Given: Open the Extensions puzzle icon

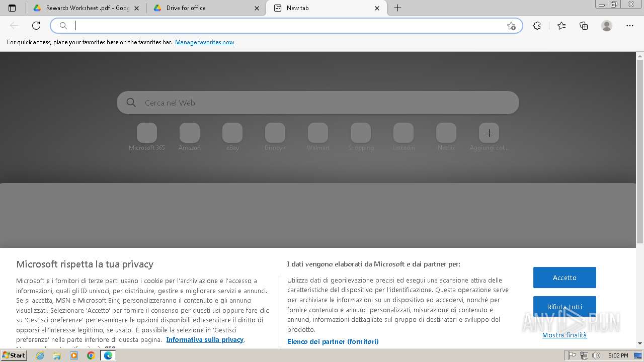Looking at the screenshot, I should point(537,26).
